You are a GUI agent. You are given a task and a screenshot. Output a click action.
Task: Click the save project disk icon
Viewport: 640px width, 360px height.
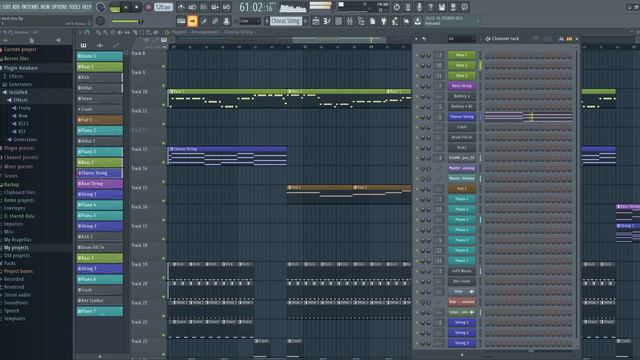442,7
